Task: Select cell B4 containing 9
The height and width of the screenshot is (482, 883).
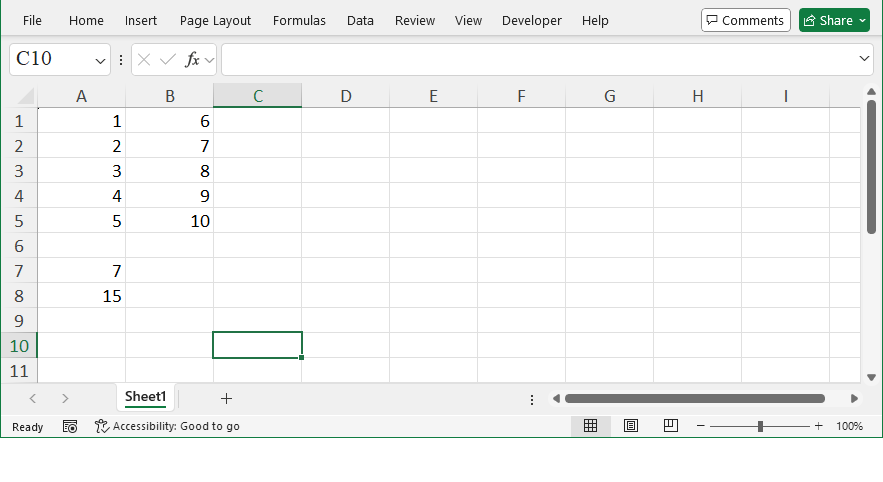Action: (170, 196)
